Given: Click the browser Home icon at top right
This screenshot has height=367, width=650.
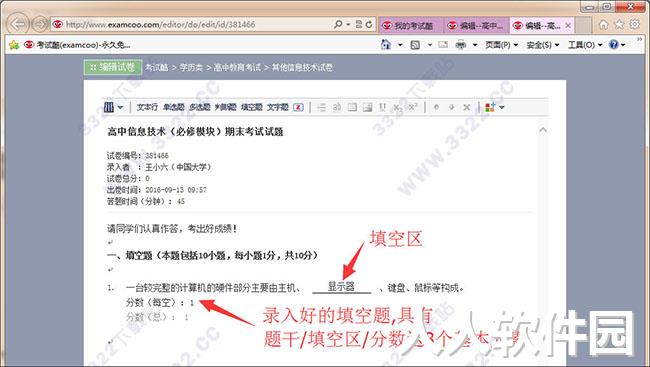Looking at the screenshot, I should [x=604, y=24].
